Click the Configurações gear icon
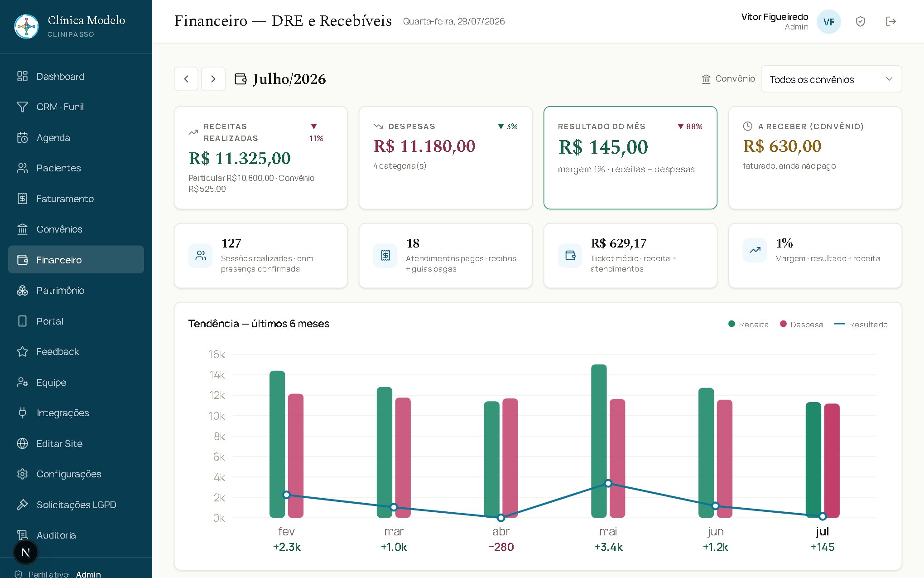Screen dimensions: 924x578 pyautogui.click(x=22, y=474)
